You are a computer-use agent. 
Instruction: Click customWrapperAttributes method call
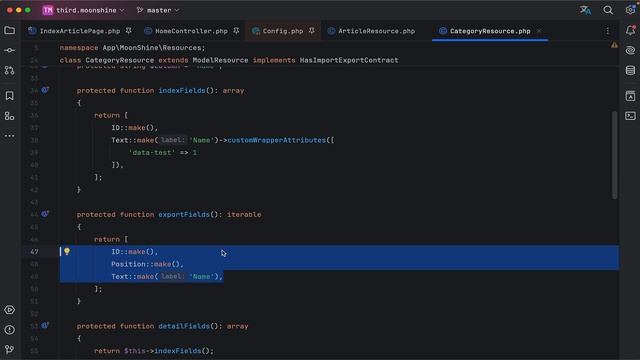pyautogui.click(x=276, y=140)
